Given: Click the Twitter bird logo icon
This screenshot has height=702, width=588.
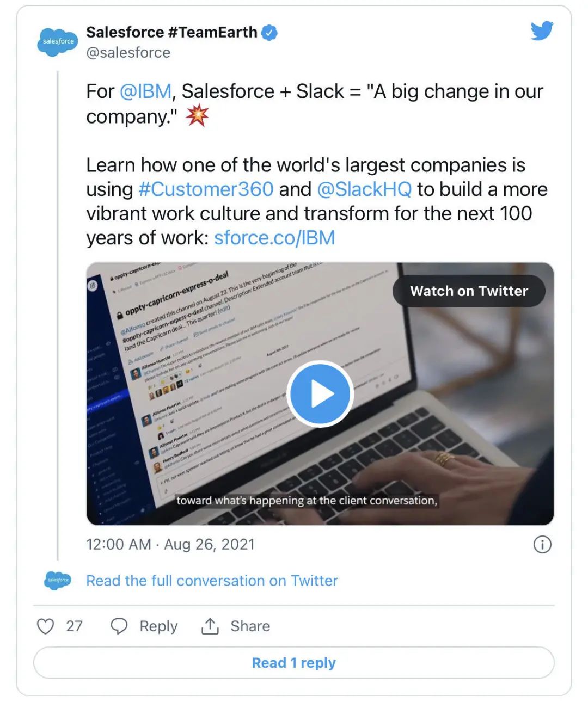Looking at the screenshot, I should (542, 31).
